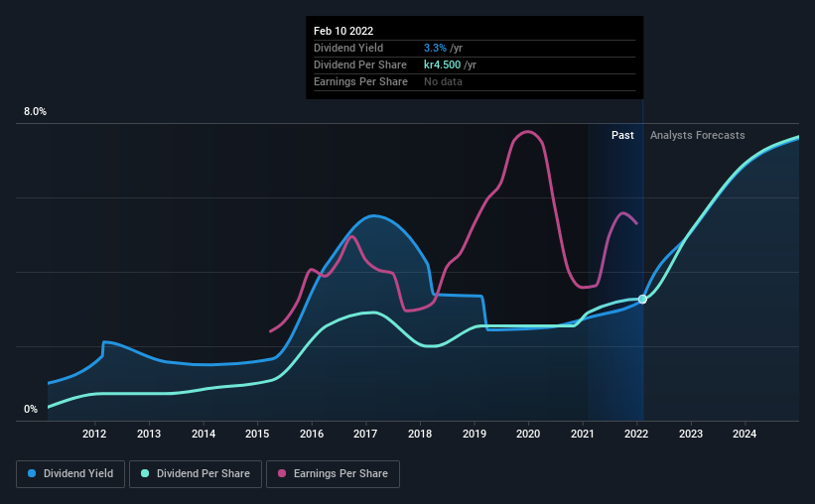
Task: Click the 8.0% y-axis label
Action: pyautogui.click(x=35, y=112)
